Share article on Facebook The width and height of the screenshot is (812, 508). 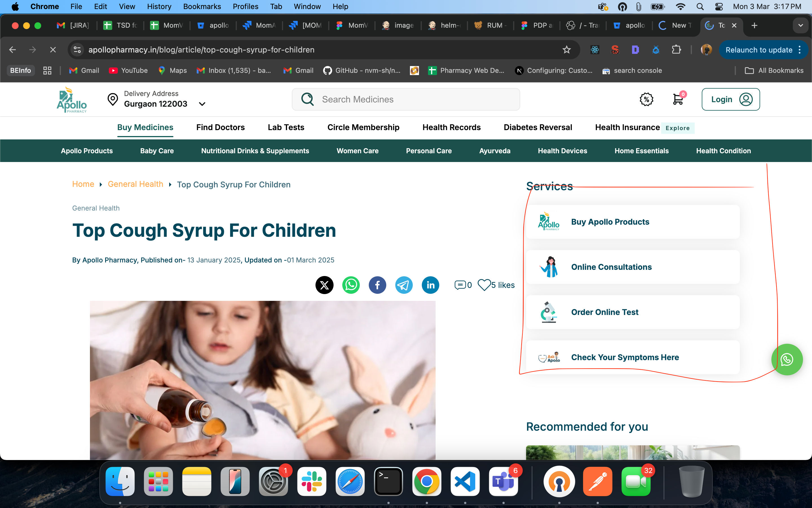(x=377, y=285)
